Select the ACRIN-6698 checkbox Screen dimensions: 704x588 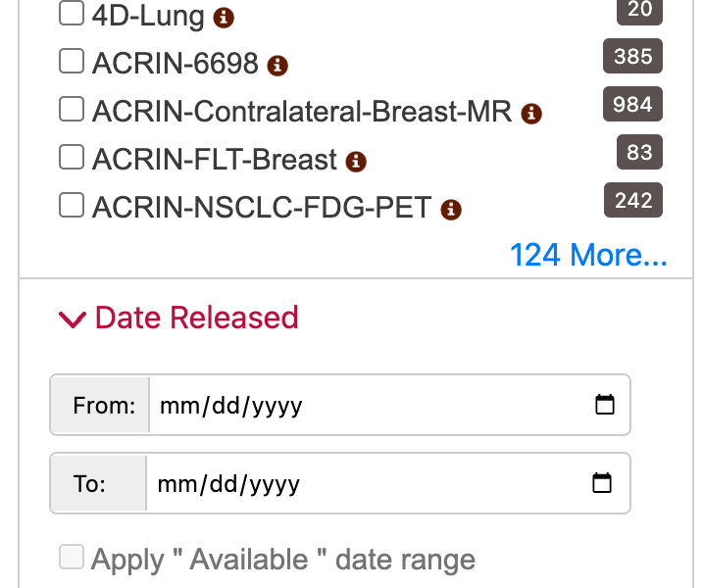pyautogui.click(x=72, y=61)
